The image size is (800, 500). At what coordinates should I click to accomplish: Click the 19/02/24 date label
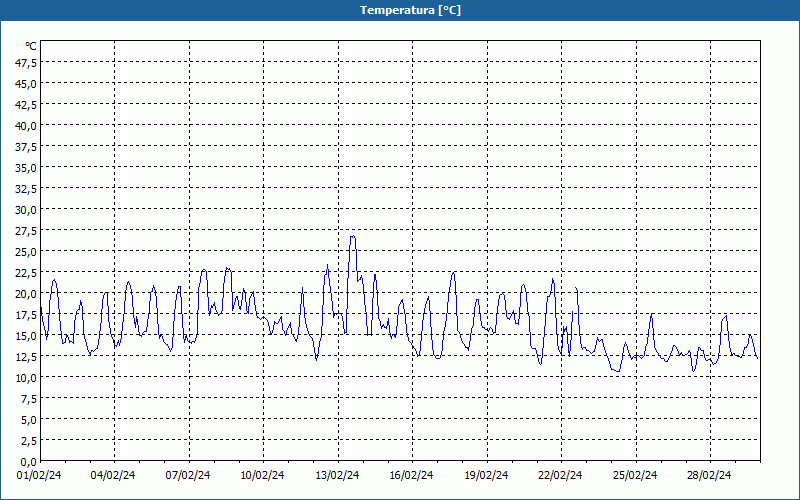click(486, 476)
